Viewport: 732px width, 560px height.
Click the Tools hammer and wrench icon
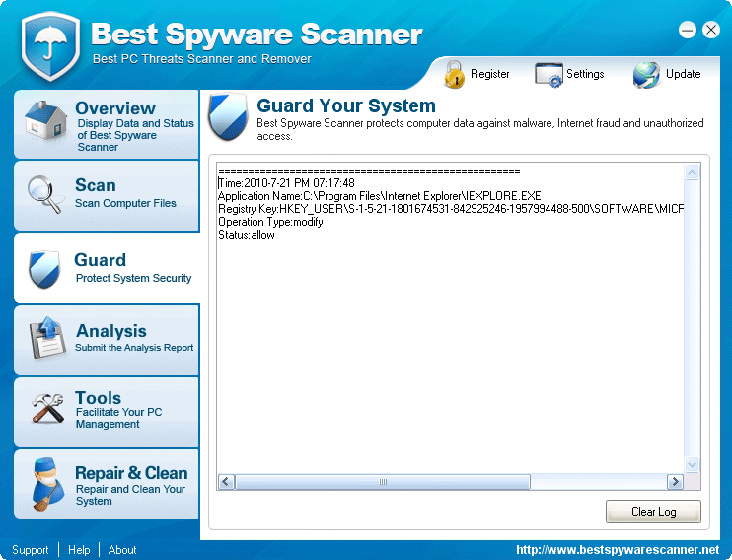[x=48, y=408]
